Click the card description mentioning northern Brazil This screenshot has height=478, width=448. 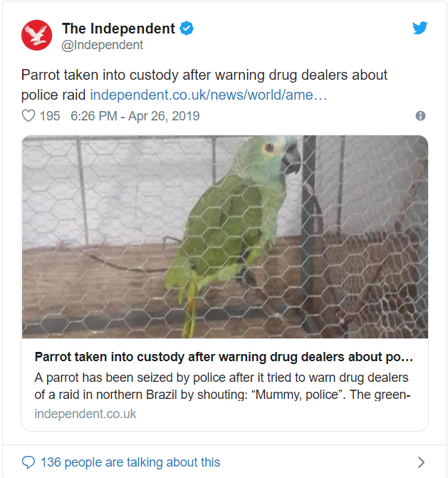pos(222,386)
